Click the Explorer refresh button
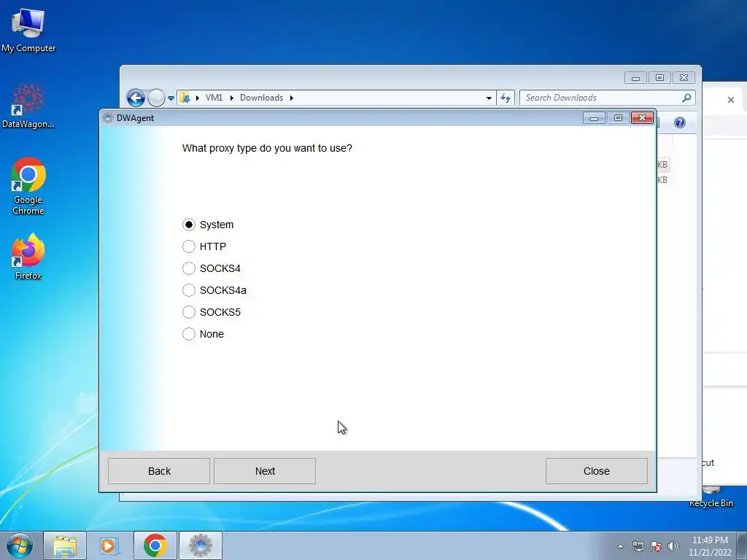Screen dimensions: 747x560 tap(506, 98)
